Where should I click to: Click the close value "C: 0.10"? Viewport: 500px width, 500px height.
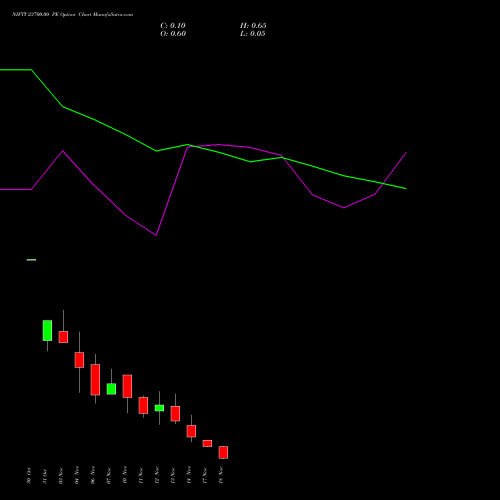[x=173, y=26]
